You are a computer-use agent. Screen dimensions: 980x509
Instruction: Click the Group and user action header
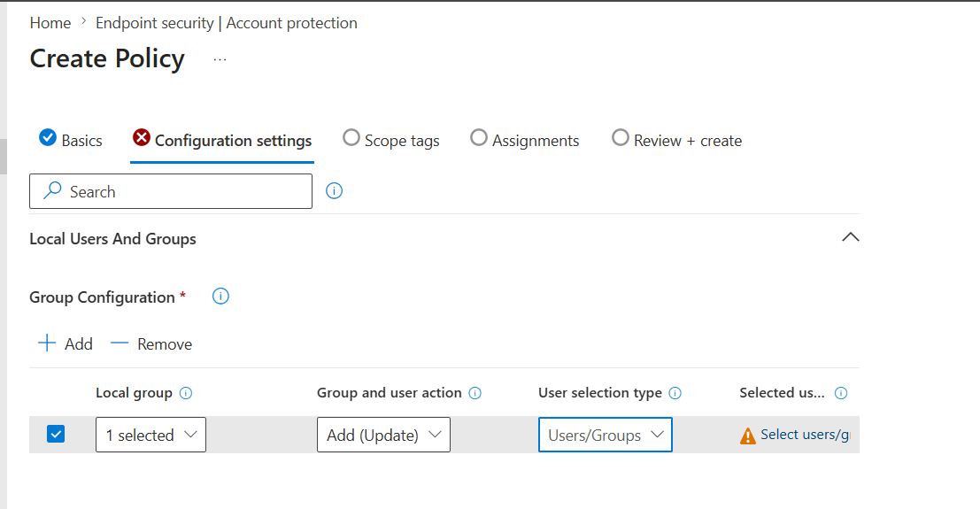pos(389,393)
